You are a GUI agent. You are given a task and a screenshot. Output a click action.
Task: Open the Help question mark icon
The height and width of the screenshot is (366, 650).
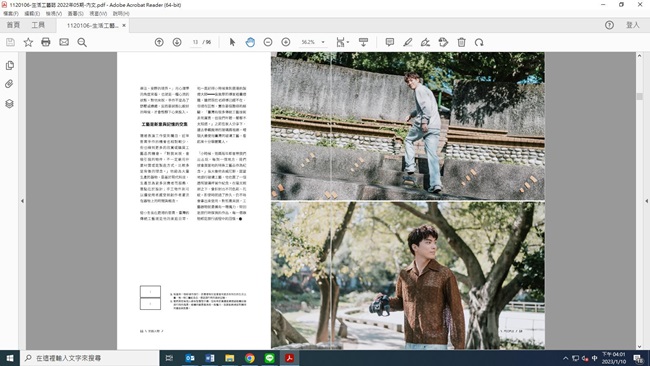point(609,25)
